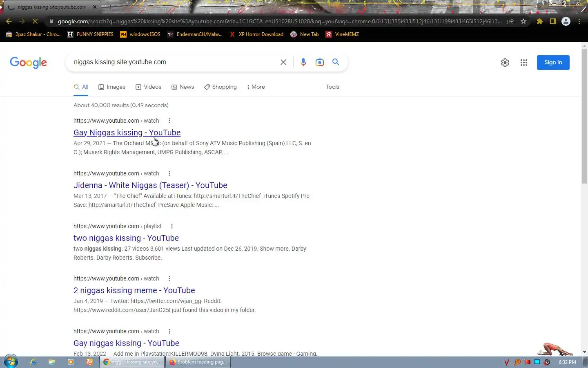Start voice search with the microphone icon

tap(303, 62)
